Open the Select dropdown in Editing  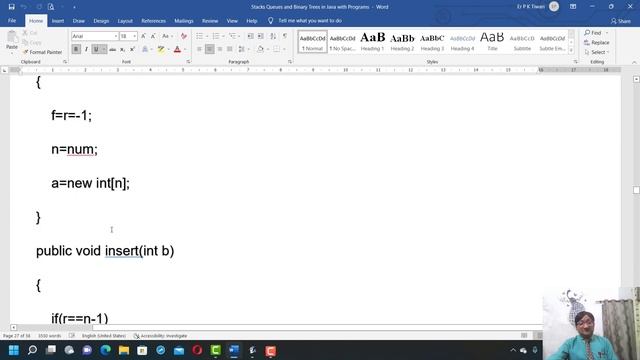pos(597,52)
